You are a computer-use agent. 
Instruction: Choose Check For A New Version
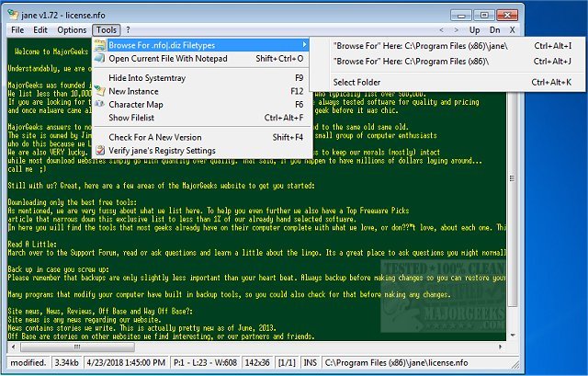201,137
